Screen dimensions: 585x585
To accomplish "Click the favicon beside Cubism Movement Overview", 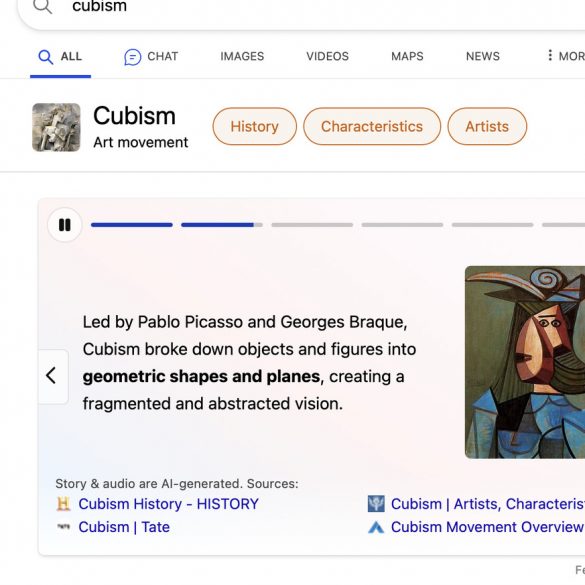I will (x=376, y=527).
